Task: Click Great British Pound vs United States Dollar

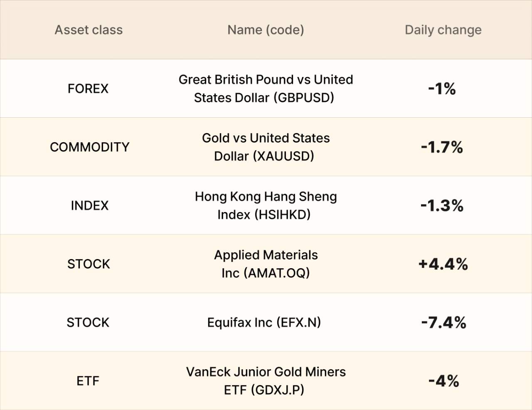Action: coord(266,89)
